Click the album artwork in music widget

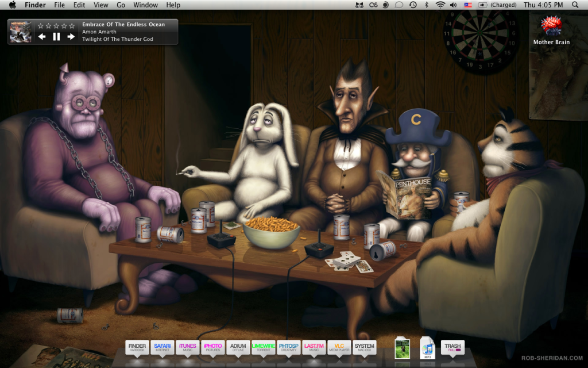20,32
